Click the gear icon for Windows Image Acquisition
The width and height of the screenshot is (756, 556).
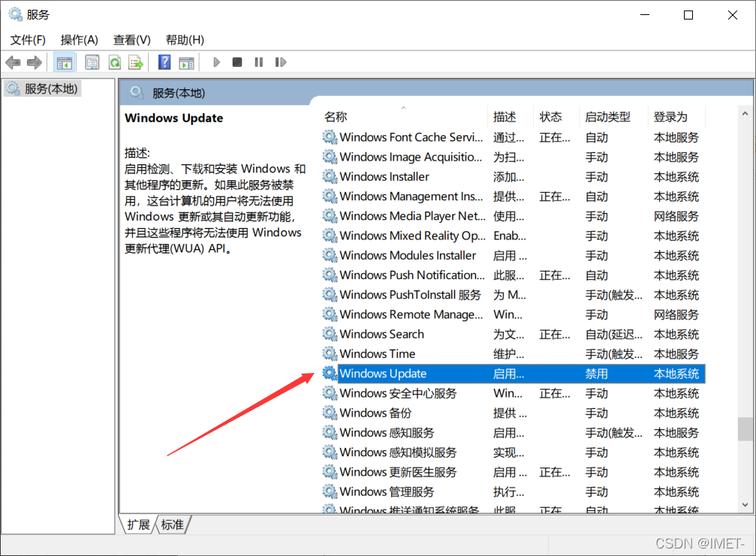point(330,157)
